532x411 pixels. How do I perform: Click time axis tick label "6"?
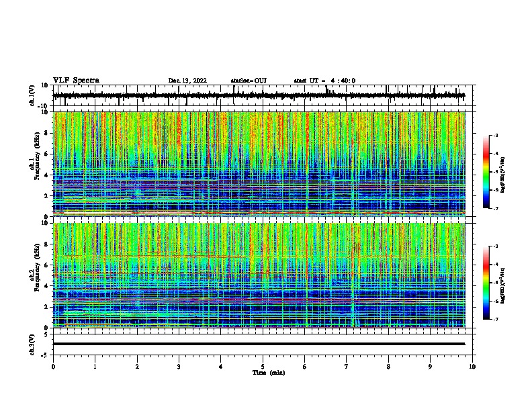305,367
